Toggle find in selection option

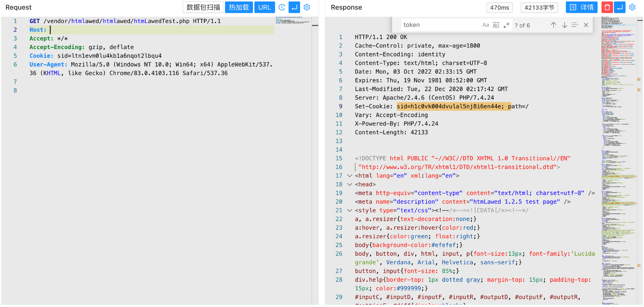[x=575, y=25]
